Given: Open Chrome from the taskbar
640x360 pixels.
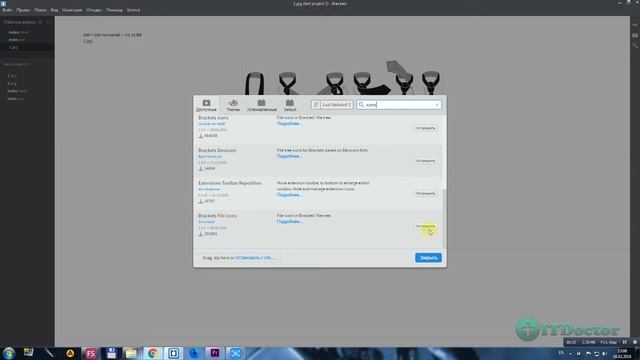Looking at the screenshot, I should [153, 353].
